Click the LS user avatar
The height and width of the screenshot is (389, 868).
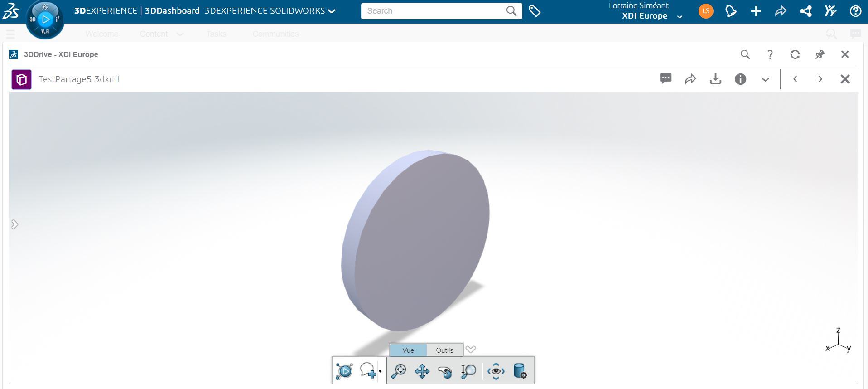(705, 11)
